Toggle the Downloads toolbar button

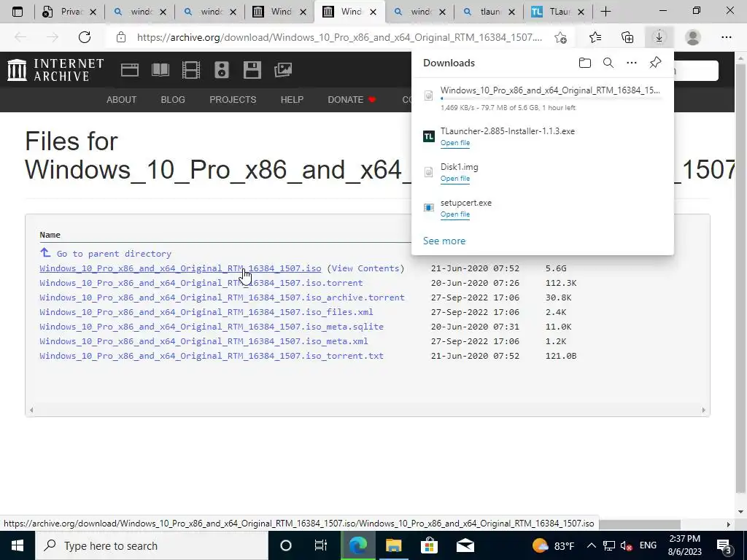click(x=659, y=37)
